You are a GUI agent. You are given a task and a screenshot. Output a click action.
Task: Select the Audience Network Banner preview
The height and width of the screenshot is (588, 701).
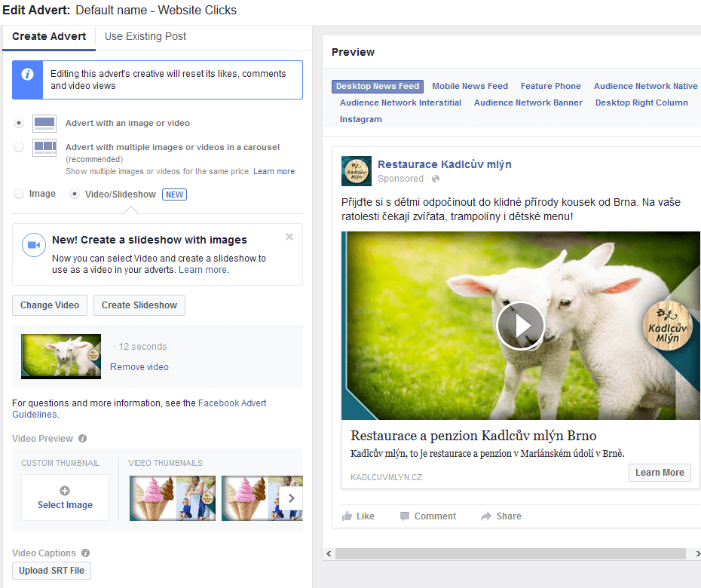(528, 103)
